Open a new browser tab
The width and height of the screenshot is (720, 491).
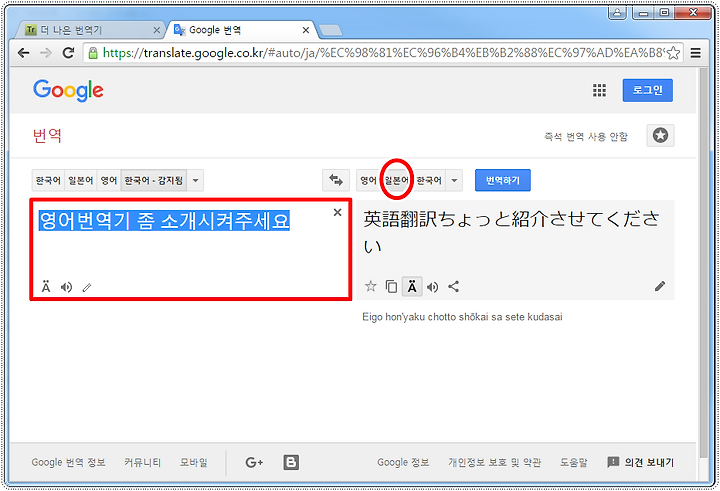coord(331,30)
